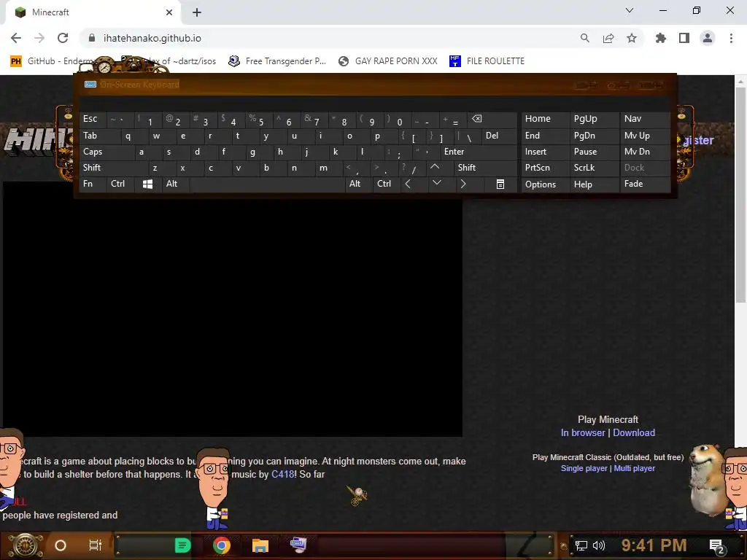This screenshot has height=560, width=747.
Task: Open the tab search chevron
Action: [630, 10]
